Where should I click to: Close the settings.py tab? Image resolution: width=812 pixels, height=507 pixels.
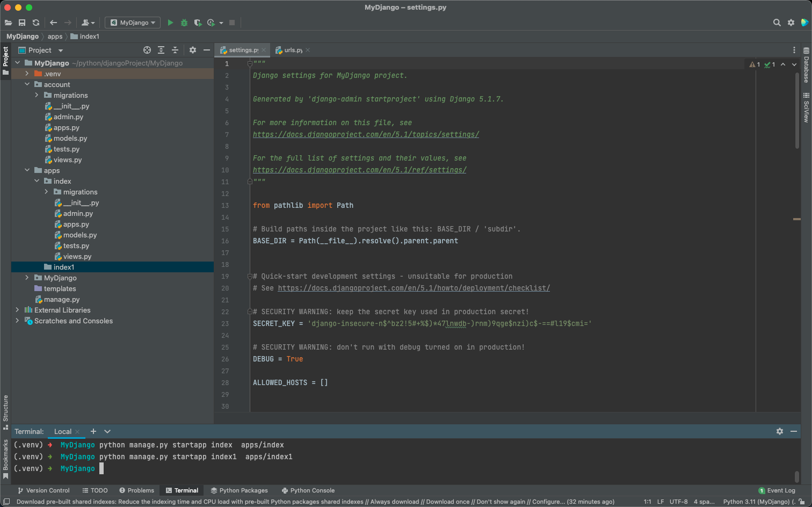(264, 50)
